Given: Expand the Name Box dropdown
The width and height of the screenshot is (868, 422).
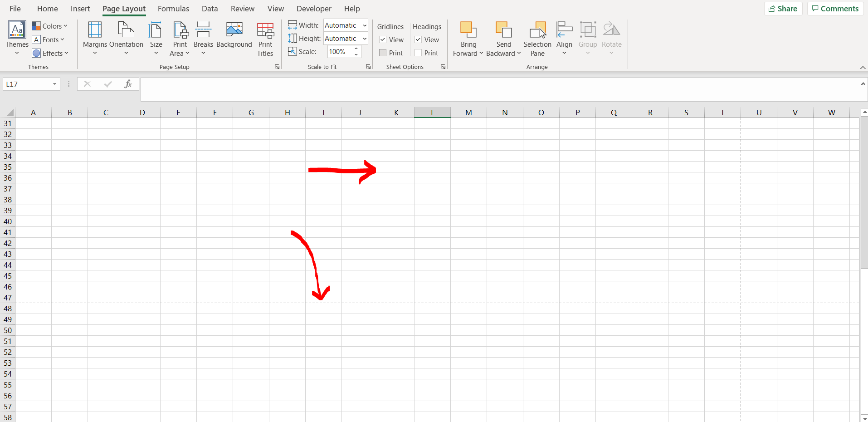Looking at the screenshot, I should (54, 84).
